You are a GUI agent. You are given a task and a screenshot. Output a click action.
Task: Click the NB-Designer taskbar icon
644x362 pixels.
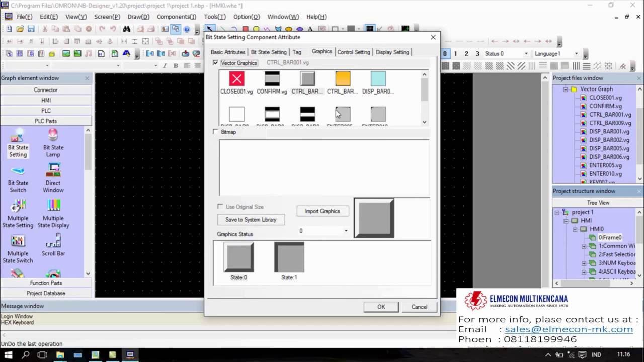pos(130,355)
